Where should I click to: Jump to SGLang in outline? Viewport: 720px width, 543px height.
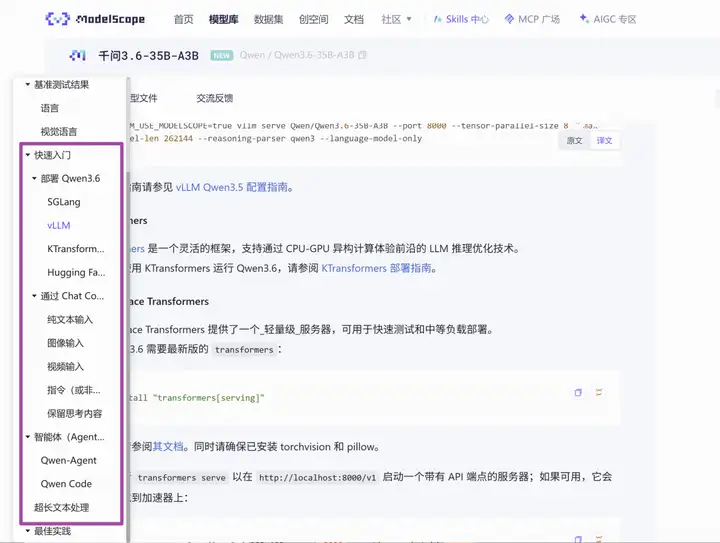pyautogui.click(x=64, y=202)
